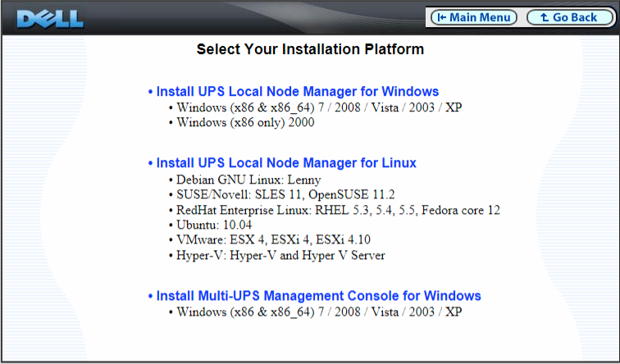Screen dimensions: 620x364
Task: Click the RedHat Enterprise Linux RHEL line
Action: (x=338, y=210)
